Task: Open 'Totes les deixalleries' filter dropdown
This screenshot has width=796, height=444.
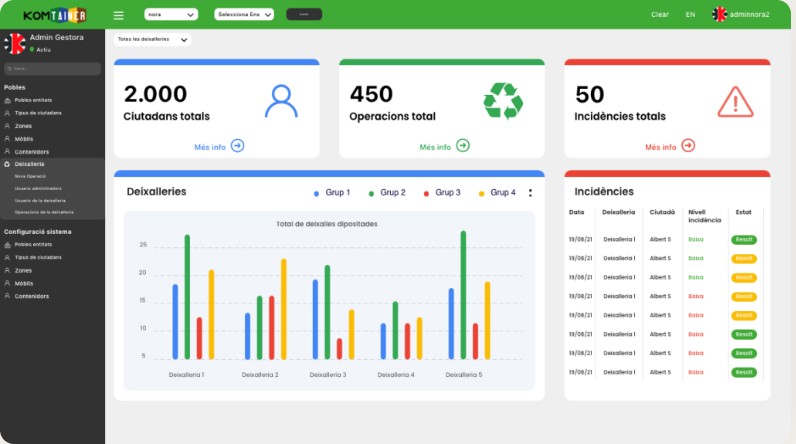Action: point(153,40)
